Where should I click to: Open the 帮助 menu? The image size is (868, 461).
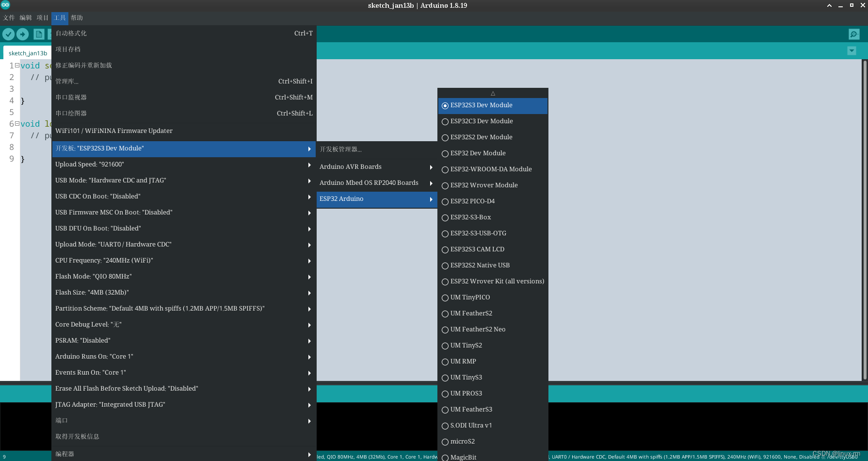coord(77,18)
